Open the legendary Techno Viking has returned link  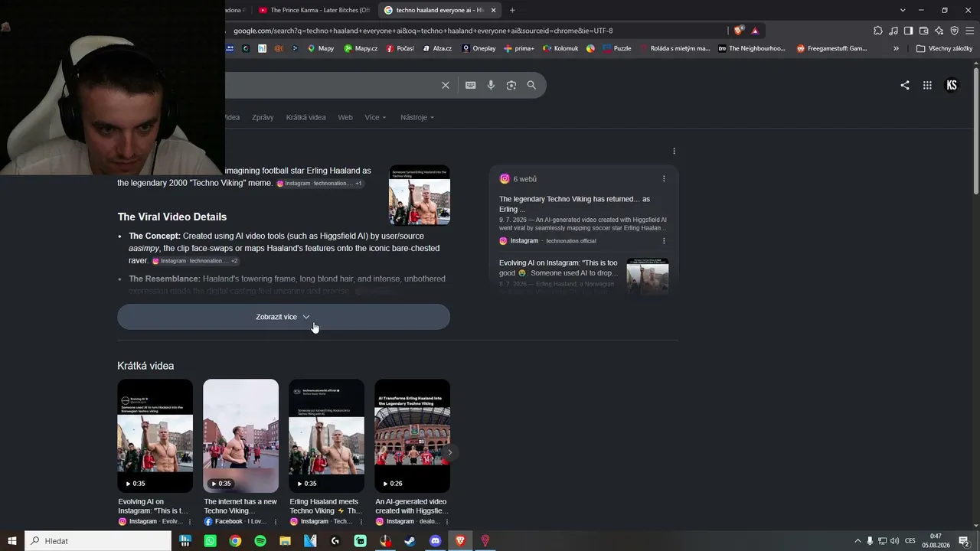coord(574,204)
